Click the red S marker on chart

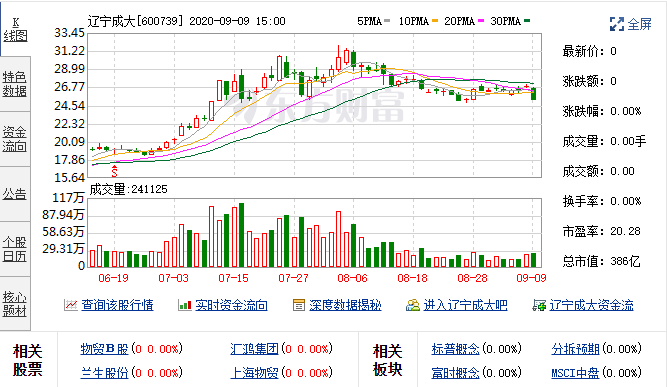pyautogui.click(x=114, y=171)
